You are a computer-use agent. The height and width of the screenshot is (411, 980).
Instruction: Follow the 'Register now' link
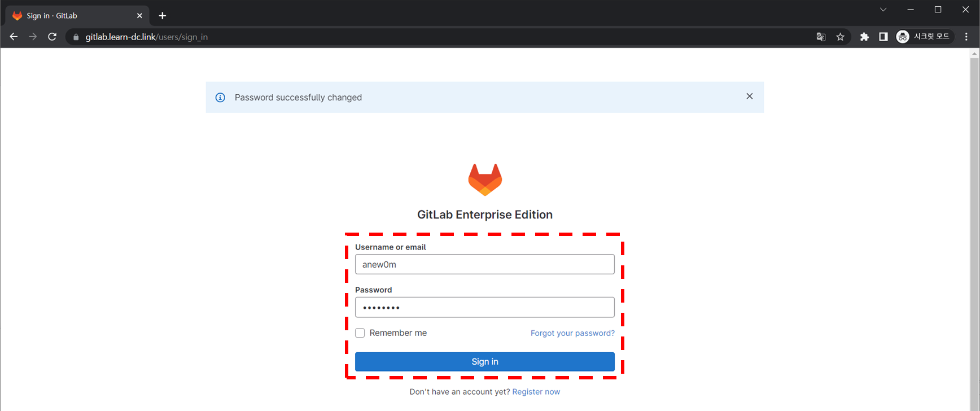click(x=536, y=392)
